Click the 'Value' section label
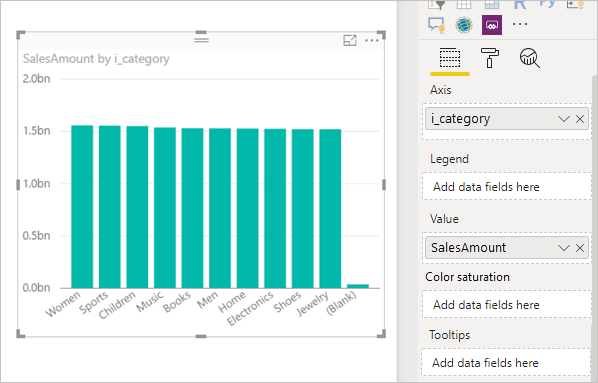Image resolution: width=598 pixels, height=383 pixels. [444, 219]
